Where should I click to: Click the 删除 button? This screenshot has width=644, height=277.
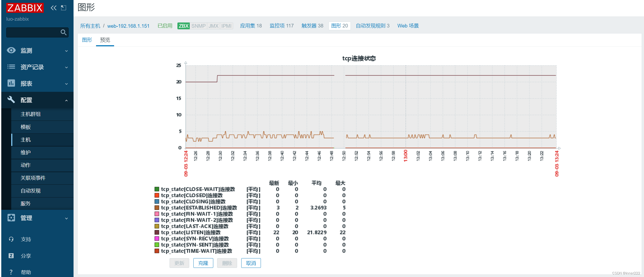pos(227,263)
